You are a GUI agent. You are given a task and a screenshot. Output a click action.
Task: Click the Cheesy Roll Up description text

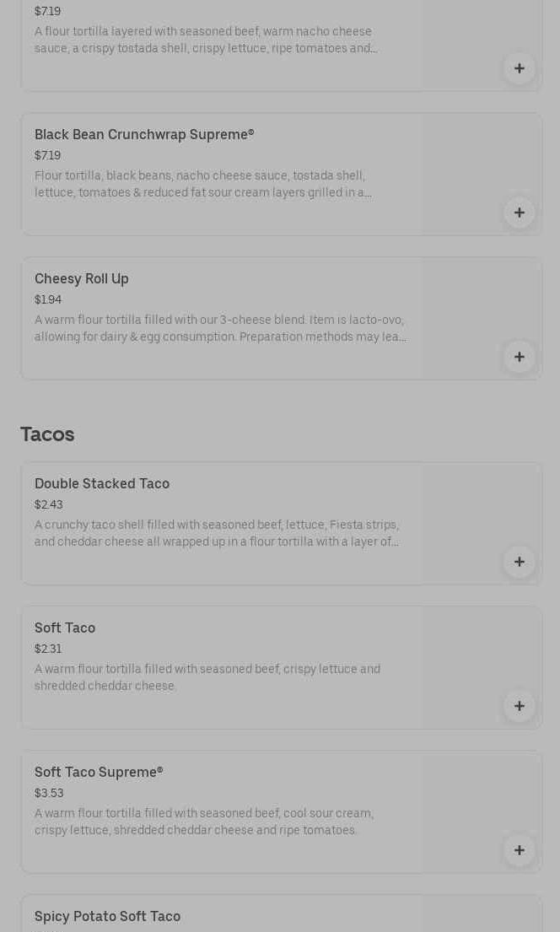click(x=219, y=329)
